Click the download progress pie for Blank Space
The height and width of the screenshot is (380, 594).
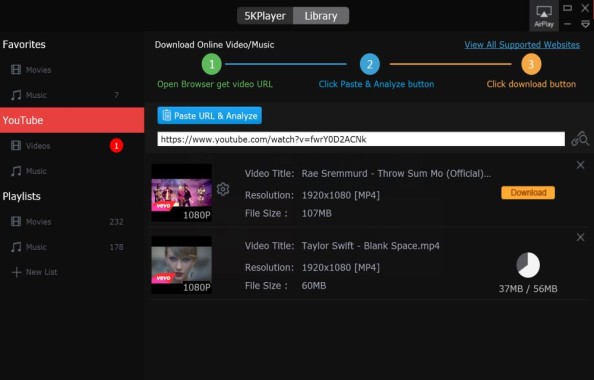click(528, 265)
